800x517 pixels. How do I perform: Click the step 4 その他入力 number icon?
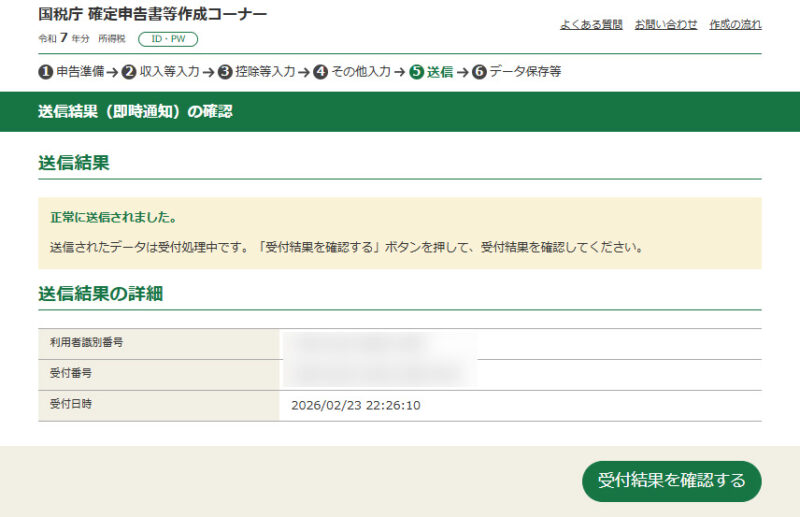pyautogui.click(x=320, y=72)
